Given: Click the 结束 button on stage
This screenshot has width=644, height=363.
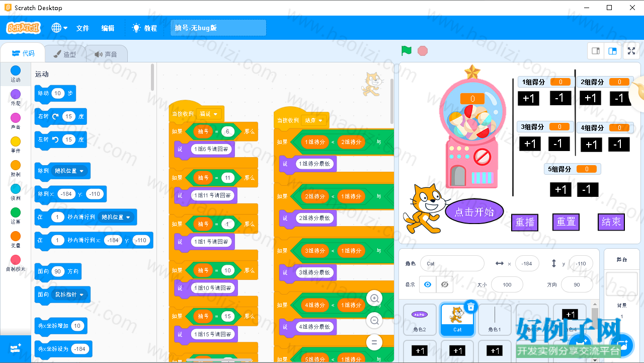Looking at the screenshot, I should point(611,222).
